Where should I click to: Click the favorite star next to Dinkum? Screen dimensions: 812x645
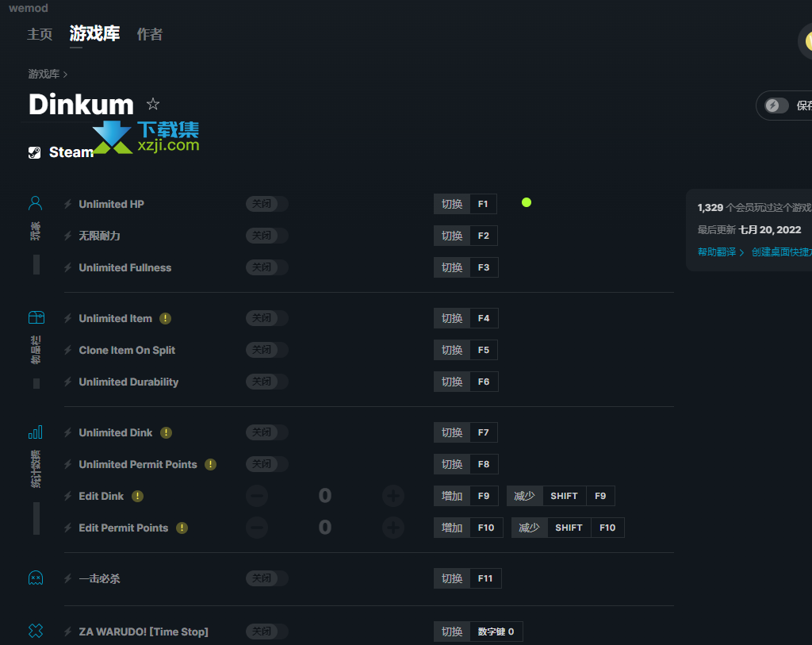(153, 104)
